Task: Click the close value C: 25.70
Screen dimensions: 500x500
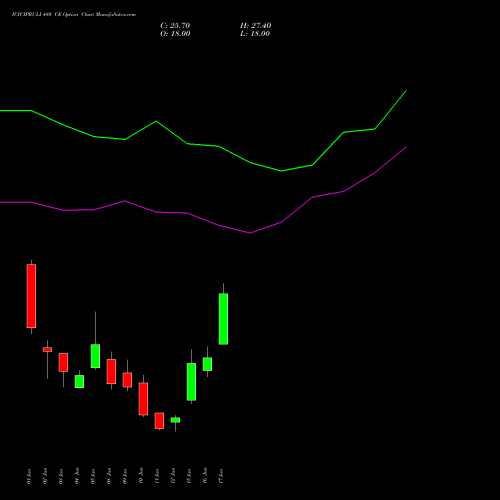Action: (175, 26)
